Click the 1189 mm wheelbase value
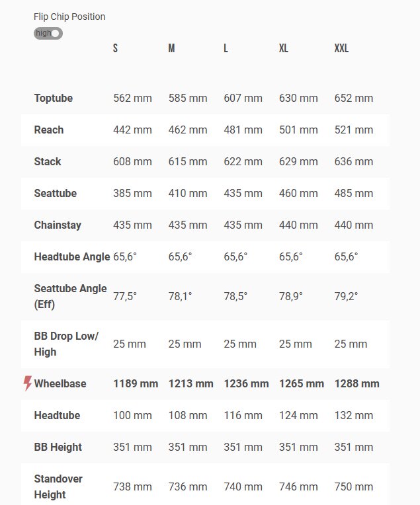Viewport: 420px width, 505px height. pos(136,383)
